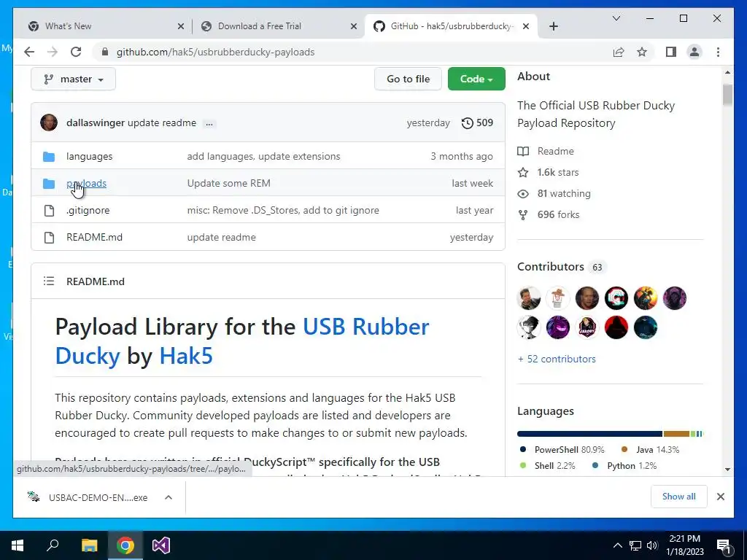Open the payloads folder
The height and width of the screenshot is (560, 747).
coord(86,183)
